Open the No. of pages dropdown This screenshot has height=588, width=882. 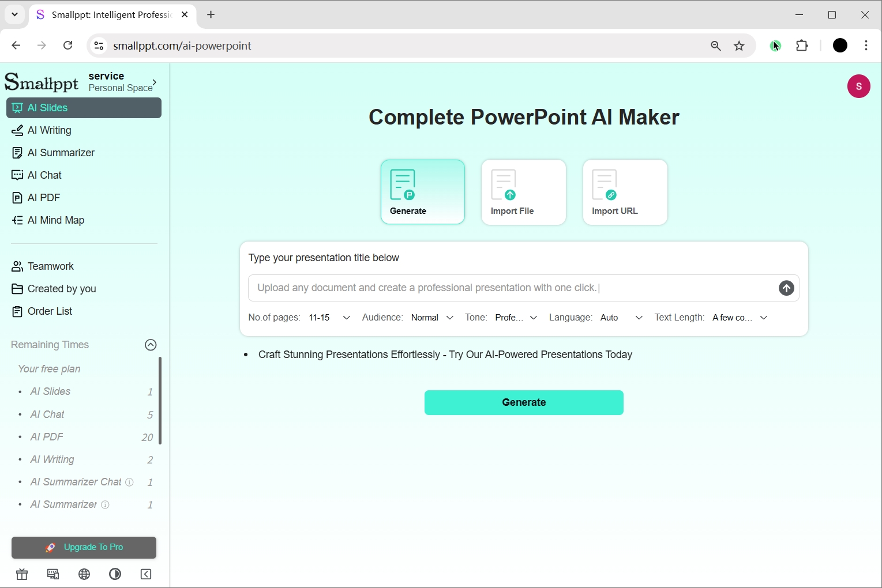click(329, 318)
